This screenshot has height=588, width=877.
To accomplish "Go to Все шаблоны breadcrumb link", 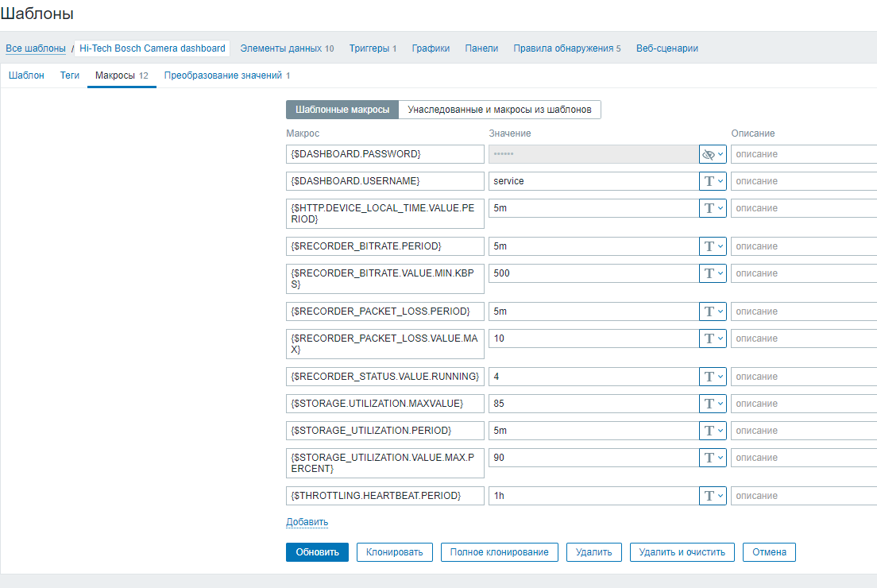I will coord(36,48).
